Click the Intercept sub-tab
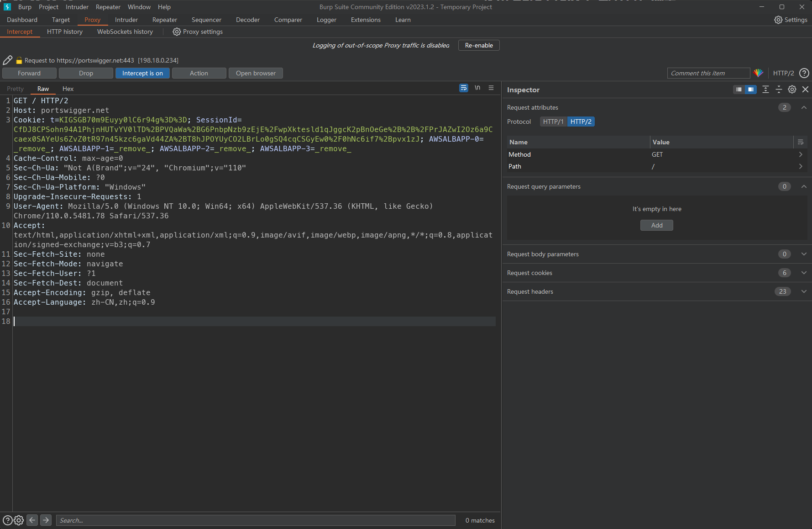This screenshot has width=812, height=529. [20, 32]
